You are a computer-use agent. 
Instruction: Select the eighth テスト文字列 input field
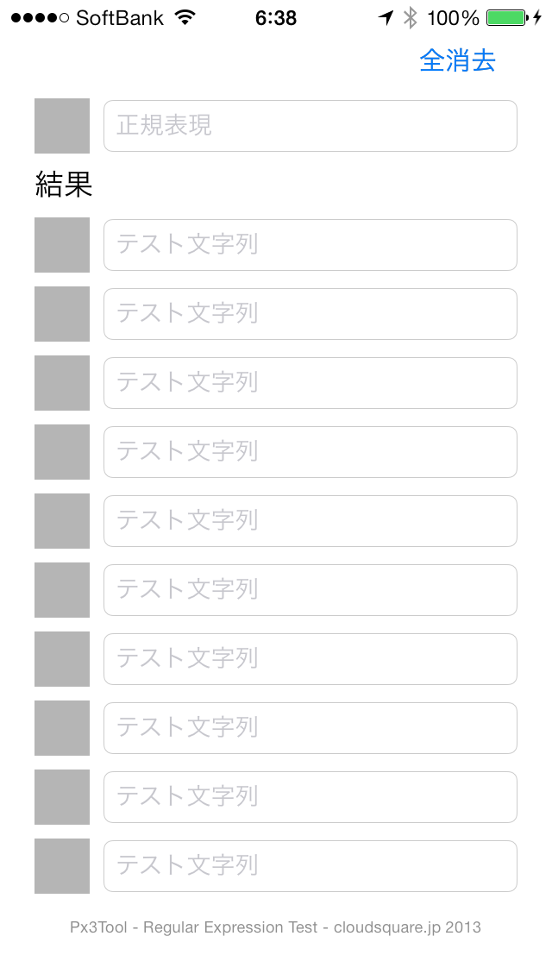click(x=310, y=728)
